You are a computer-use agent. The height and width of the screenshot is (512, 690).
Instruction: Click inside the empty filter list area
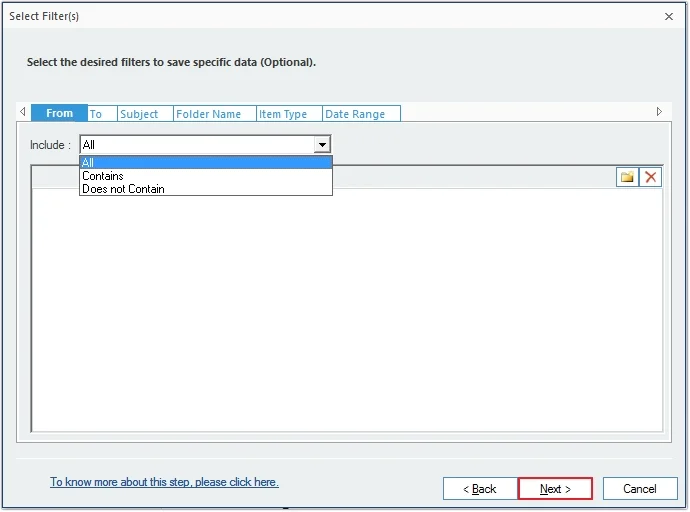pyautogui.click(x=346, y=320)
